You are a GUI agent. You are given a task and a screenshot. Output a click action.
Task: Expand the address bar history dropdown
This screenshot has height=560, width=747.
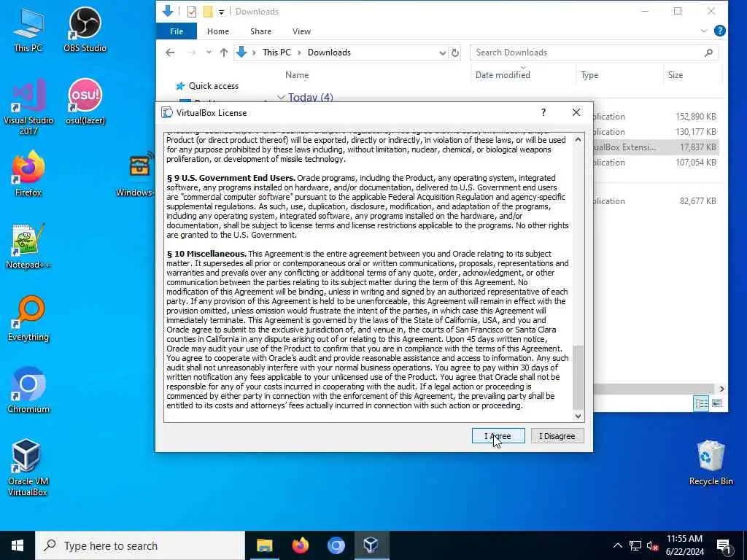click(442, 52)
